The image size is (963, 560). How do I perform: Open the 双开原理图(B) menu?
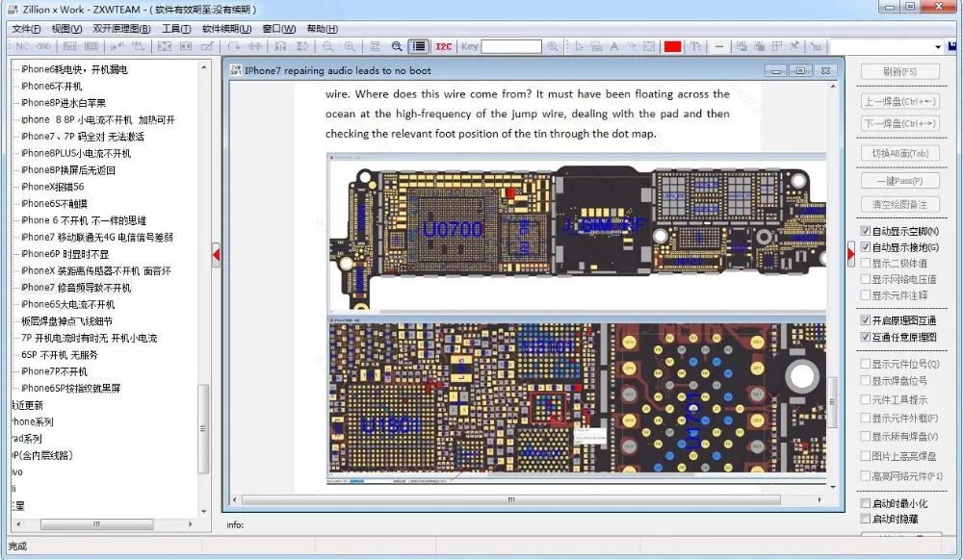121,29
